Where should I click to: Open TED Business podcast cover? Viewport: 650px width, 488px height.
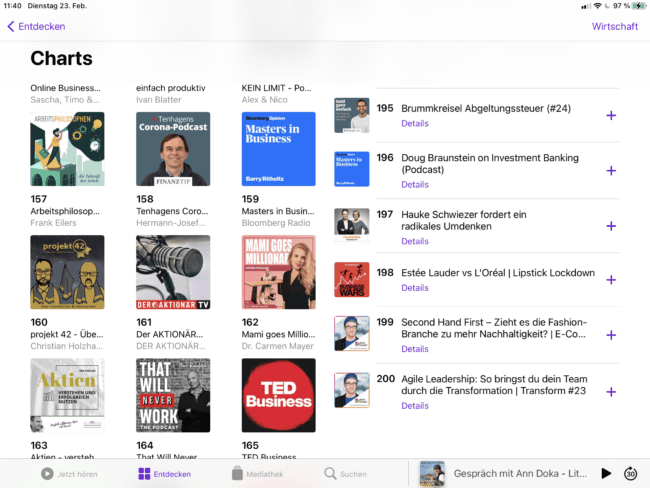(x=279, y=395)
